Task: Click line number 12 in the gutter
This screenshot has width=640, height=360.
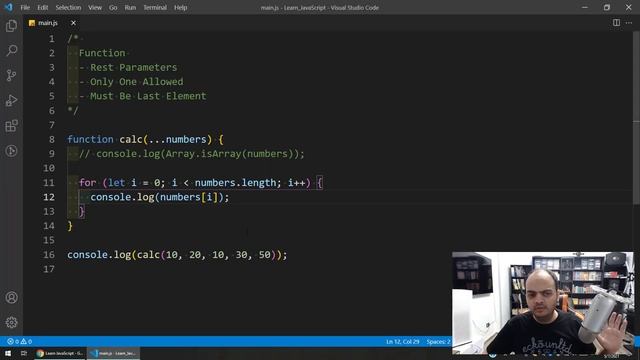Action: pos(49,197)
